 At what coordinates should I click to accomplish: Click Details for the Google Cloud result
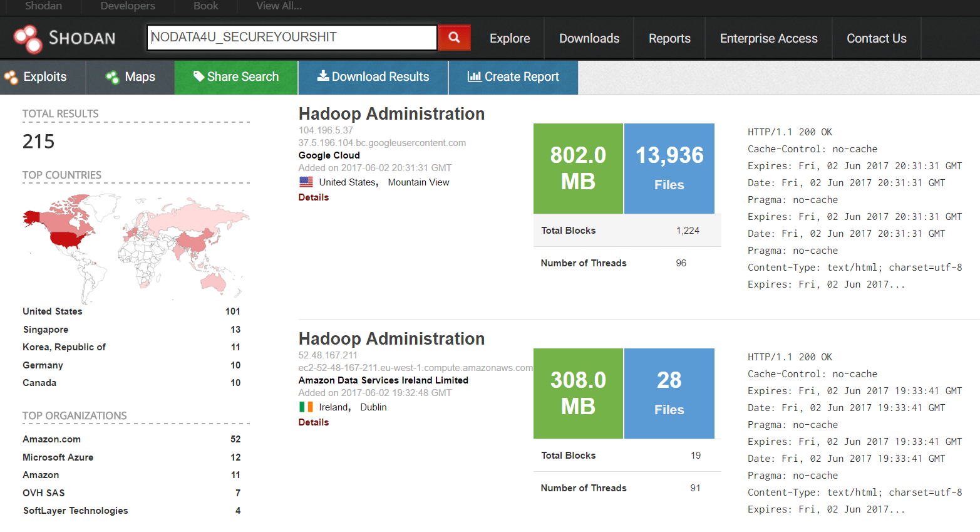[x=314, y=197]
